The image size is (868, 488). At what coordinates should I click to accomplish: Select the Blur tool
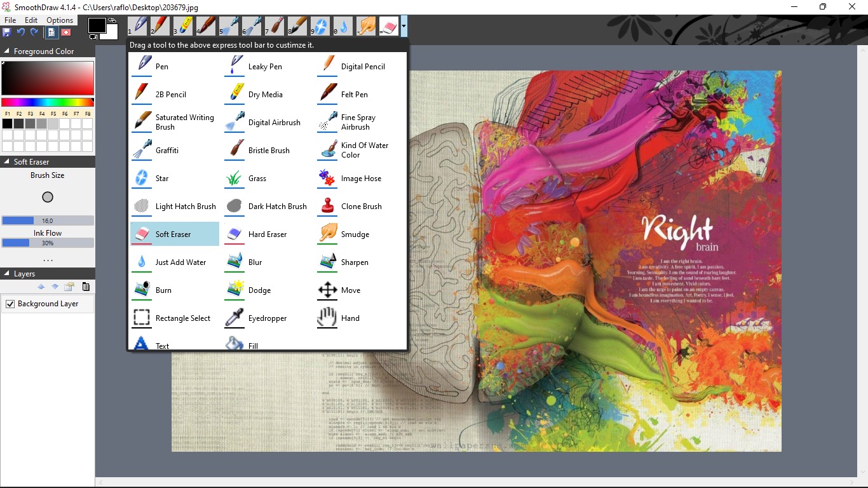click(267, 262)
